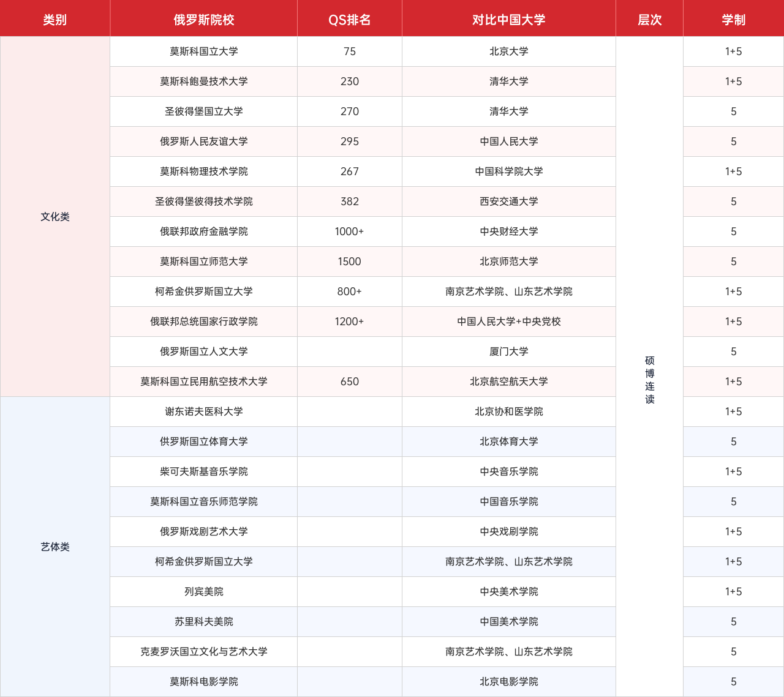Select 克麦罗沃国立文化与艺术大学 cell
The height and width of the screenshot is (697, 784).
[204, 652]
